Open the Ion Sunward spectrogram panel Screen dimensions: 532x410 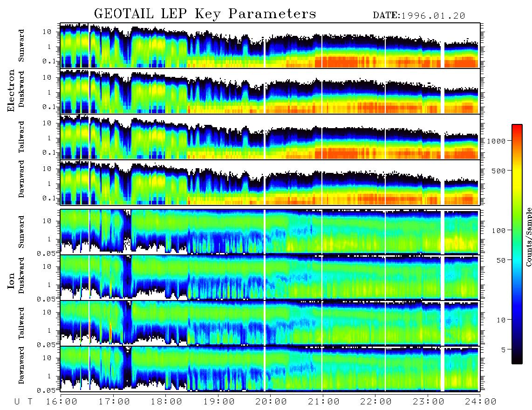tap(270, 232)
